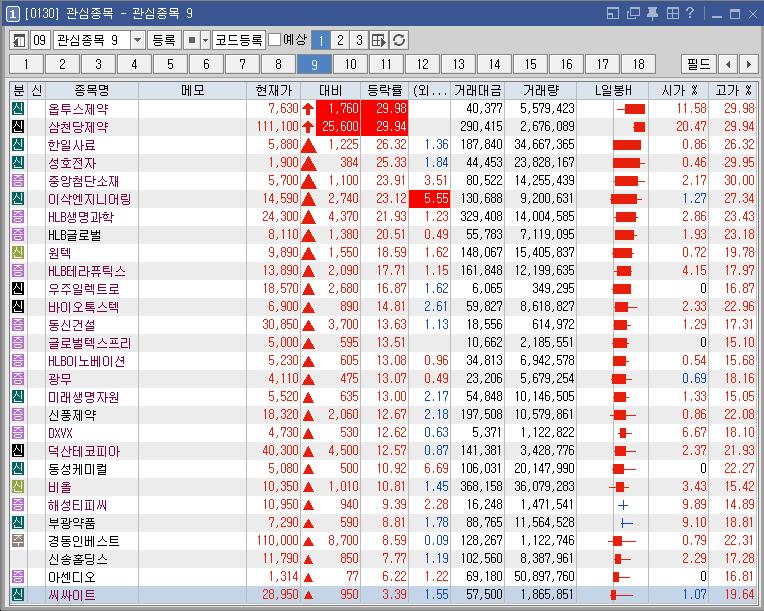Image resolution: width=764 pixels, height=611 pixels.
Task: Select view mode 2 toggle button
Action: pyautogui.click(x=340, y=40)
